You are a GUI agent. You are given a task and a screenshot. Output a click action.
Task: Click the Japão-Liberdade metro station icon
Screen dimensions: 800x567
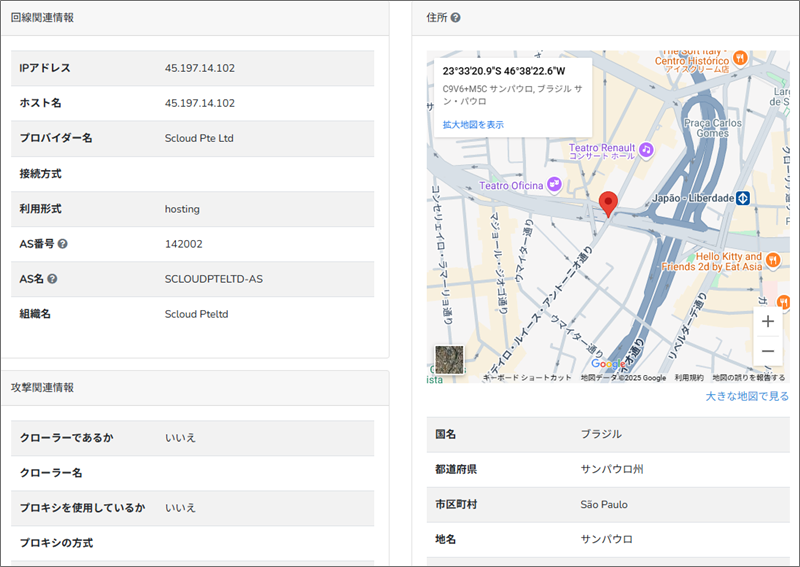coord(743,198)
